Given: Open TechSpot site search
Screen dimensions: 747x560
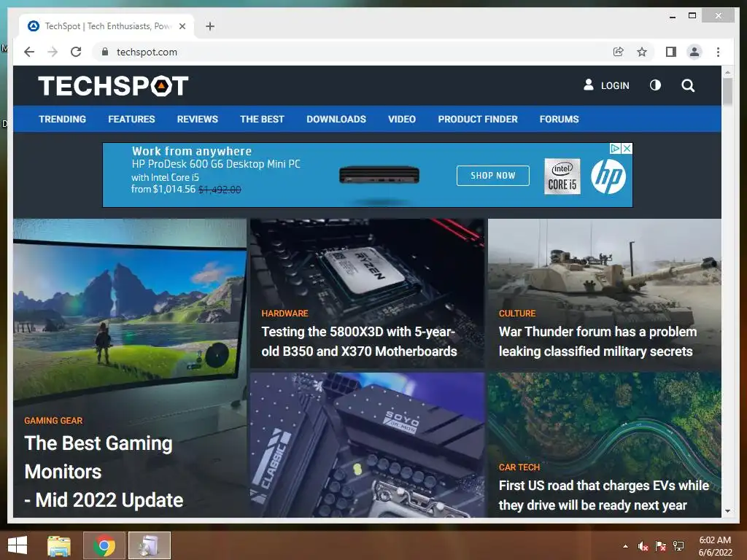Looking at the screenshot, I should tap(688, 85).
